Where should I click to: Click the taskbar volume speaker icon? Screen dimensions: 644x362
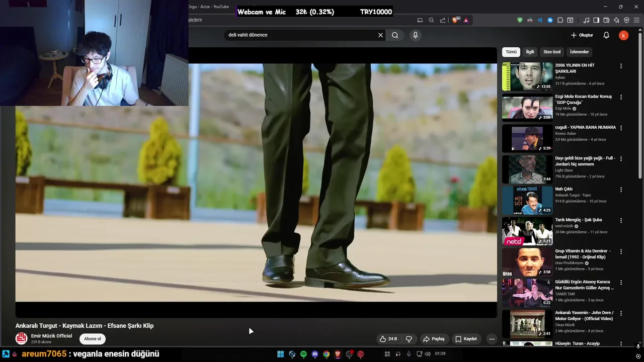coord(427,354)
